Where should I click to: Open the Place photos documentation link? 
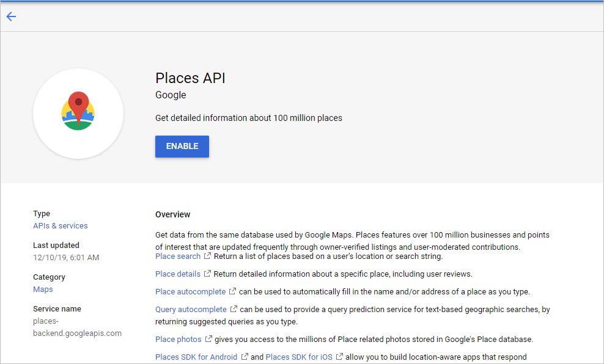coord(179,339)
